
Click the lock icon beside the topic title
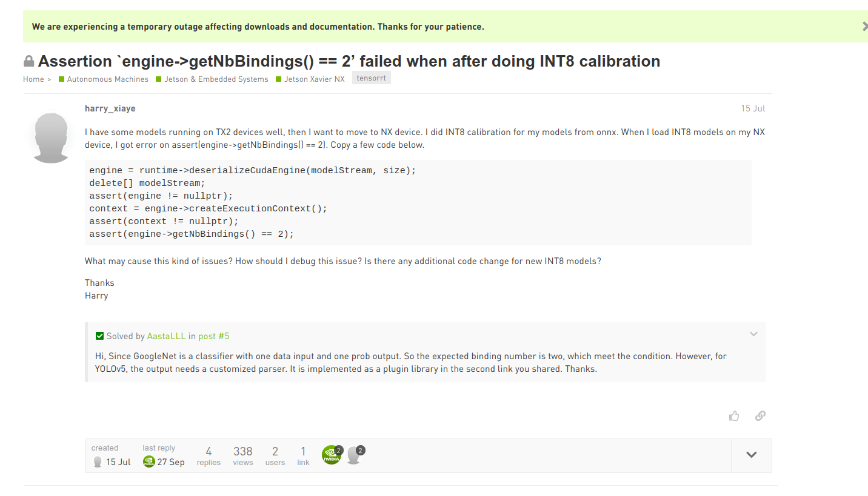pyautogui.click(x=28, y=61)
